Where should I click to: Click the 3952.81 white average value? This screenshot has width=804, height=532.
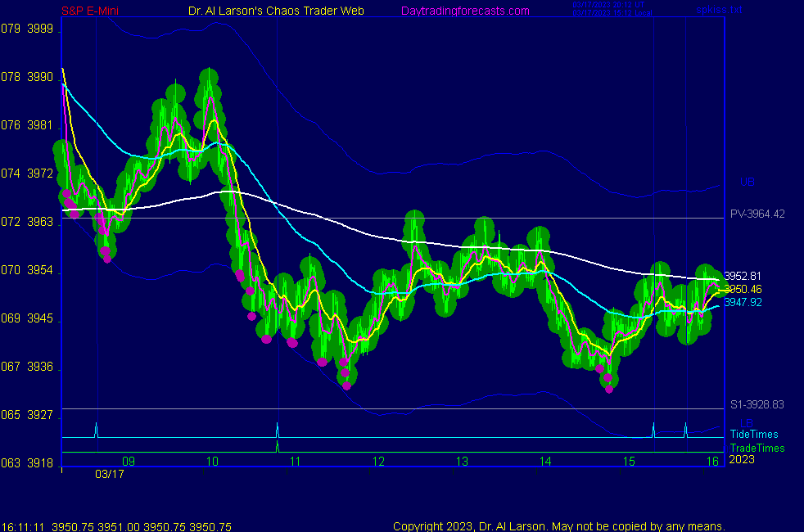click(743, 277)
